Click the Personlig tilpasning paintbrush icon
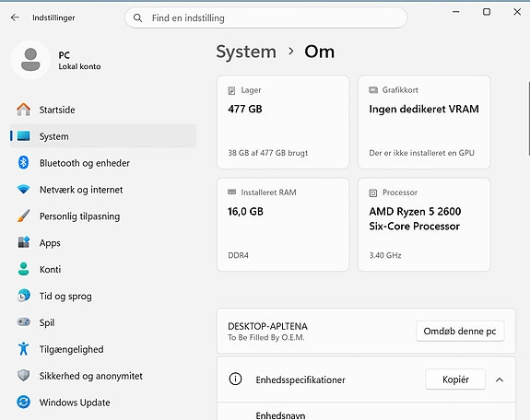 [x=23, y=216]
